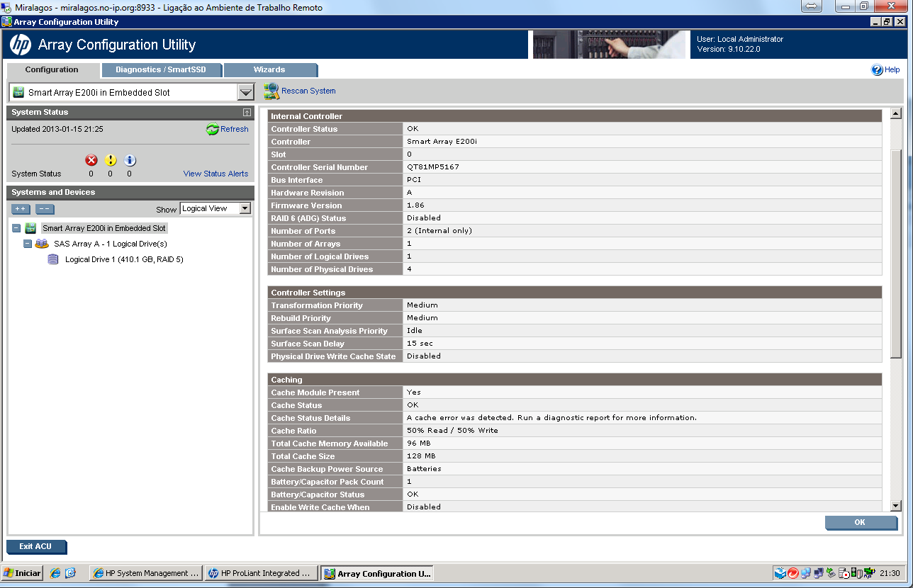913x588 pixels.
Task: Click the Exit ACU button
Action: (35, 547)
